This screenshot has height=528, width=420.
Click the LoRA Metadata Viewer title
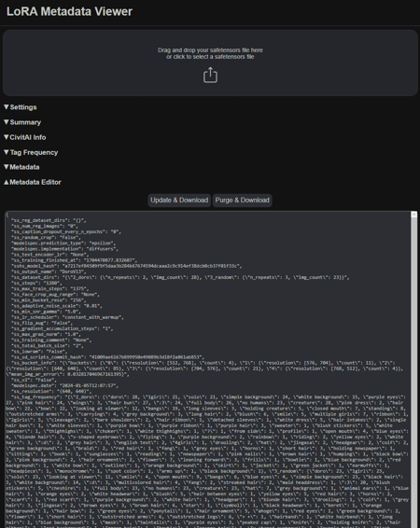69,11
